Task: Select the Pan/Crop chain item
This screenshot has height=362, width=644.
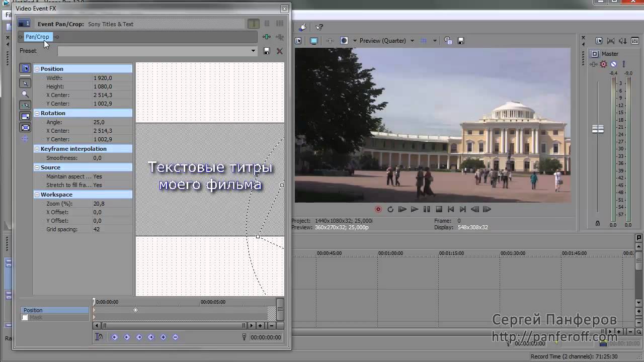Action: click(x=37, y=37)
